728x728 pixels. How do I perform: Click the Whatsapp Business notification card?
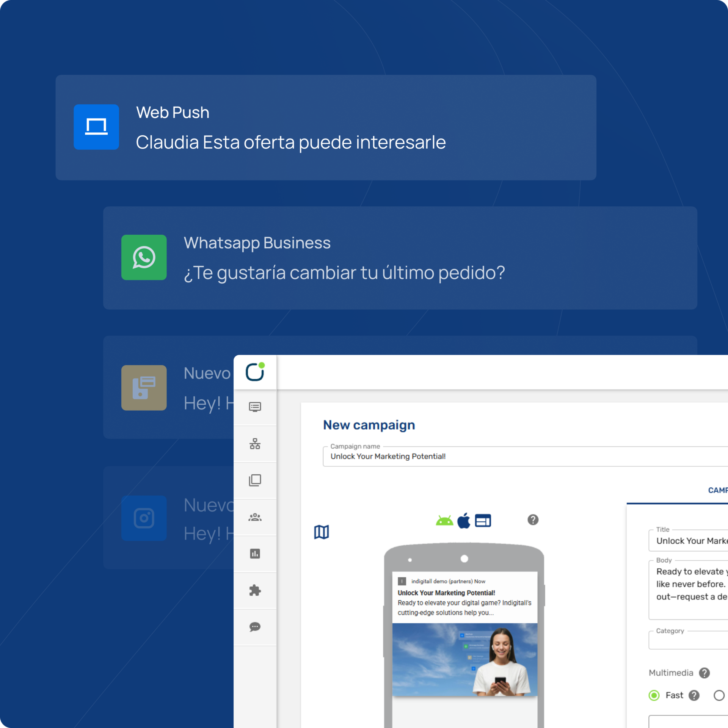pyautogui.click(x=398, y=258)
